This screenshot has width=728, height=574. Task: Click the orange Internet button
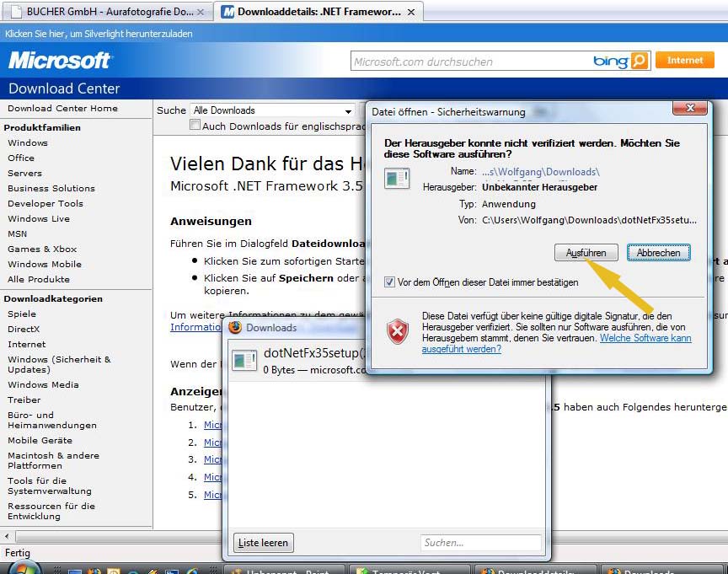[685, 61]
